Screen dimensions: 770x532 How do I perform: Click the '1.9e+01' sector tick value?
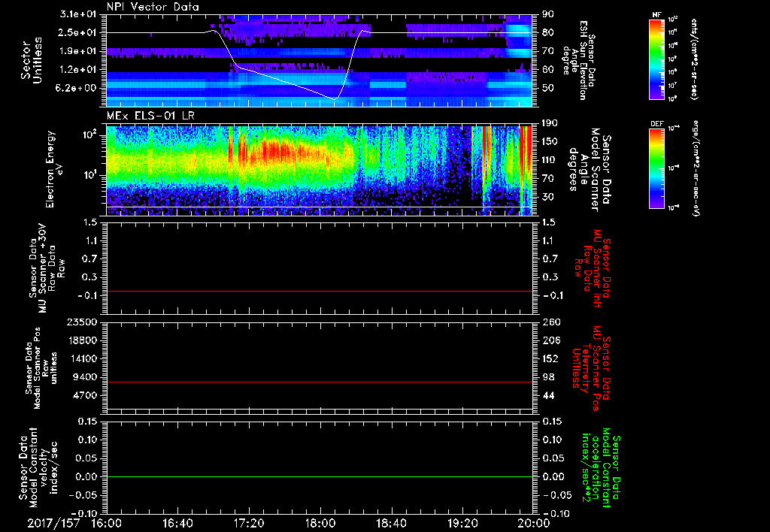pos(77,51)
